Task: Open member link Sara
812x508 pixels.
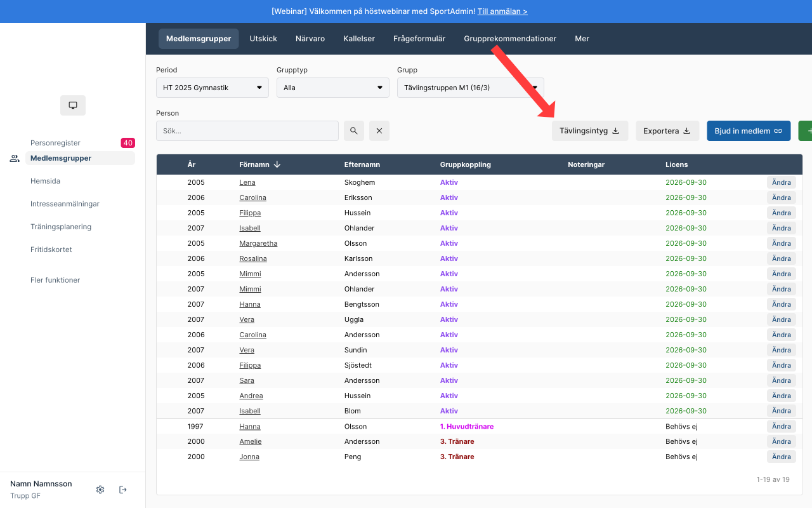Action: click(x=247, y=380)
